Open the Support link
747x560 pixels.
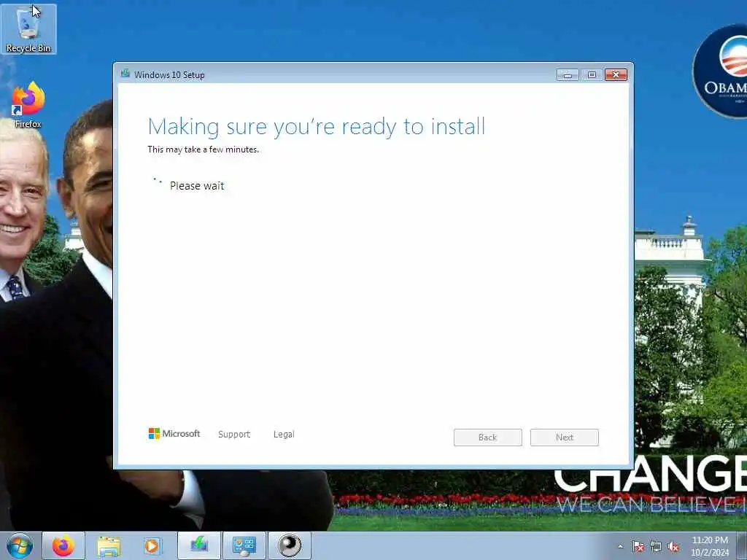coord(234,435)
